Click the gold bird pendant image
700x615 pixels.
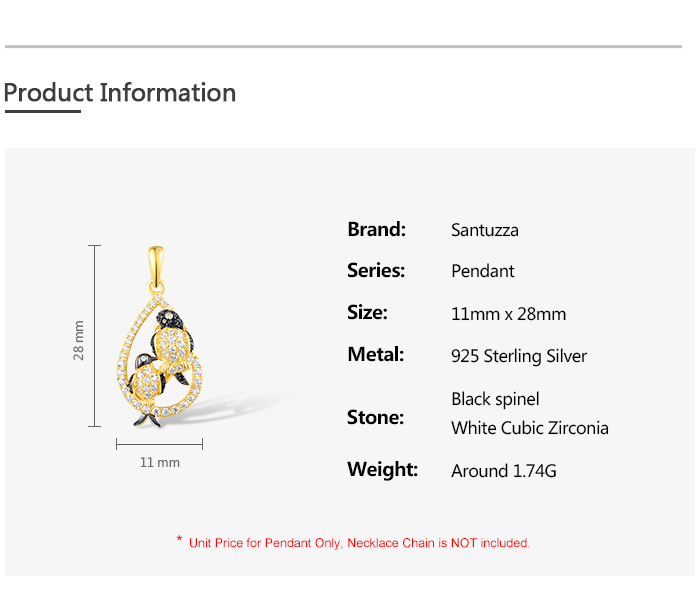(160, 338)
